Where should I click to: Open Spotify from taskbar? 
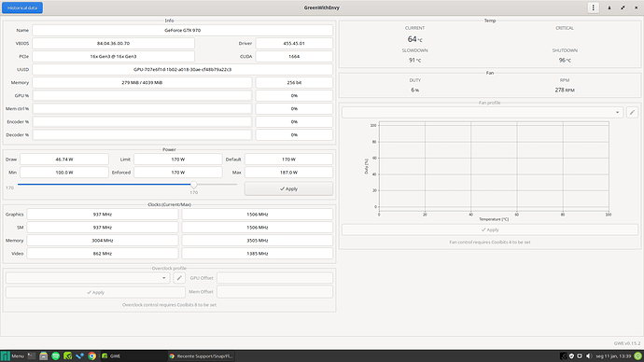55,355
